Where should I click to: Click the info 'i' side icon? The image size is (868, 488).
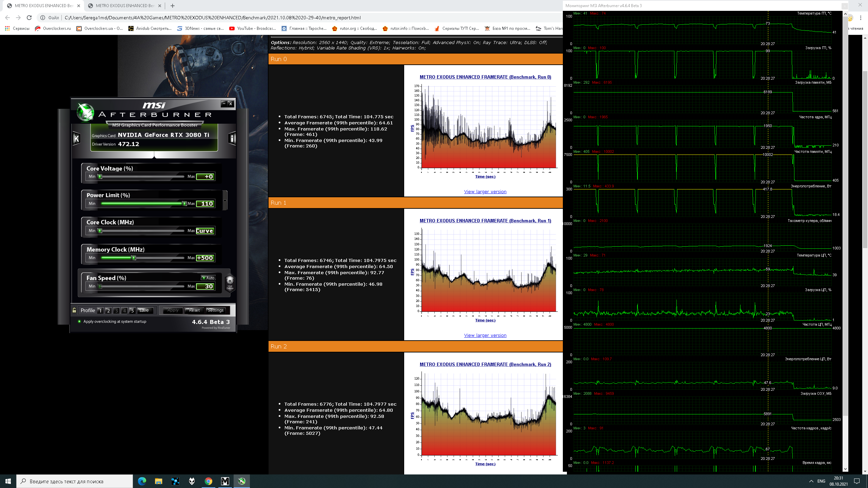[232, 138]
